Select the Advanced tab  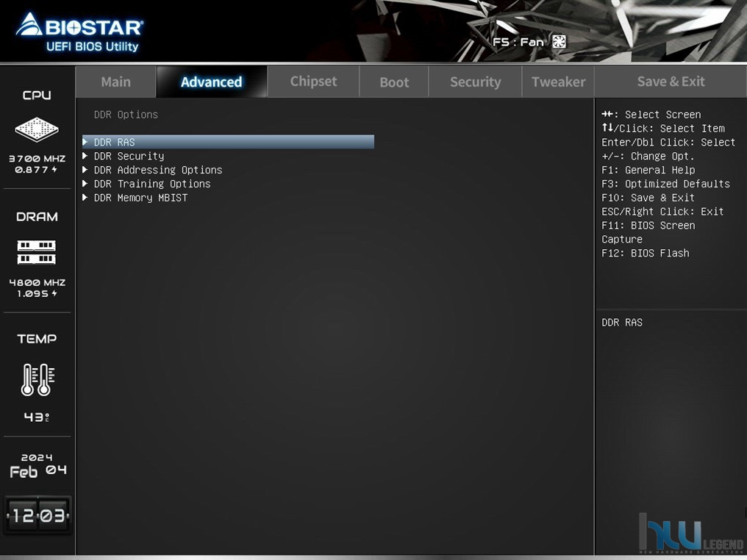click(x=212, y=82)
